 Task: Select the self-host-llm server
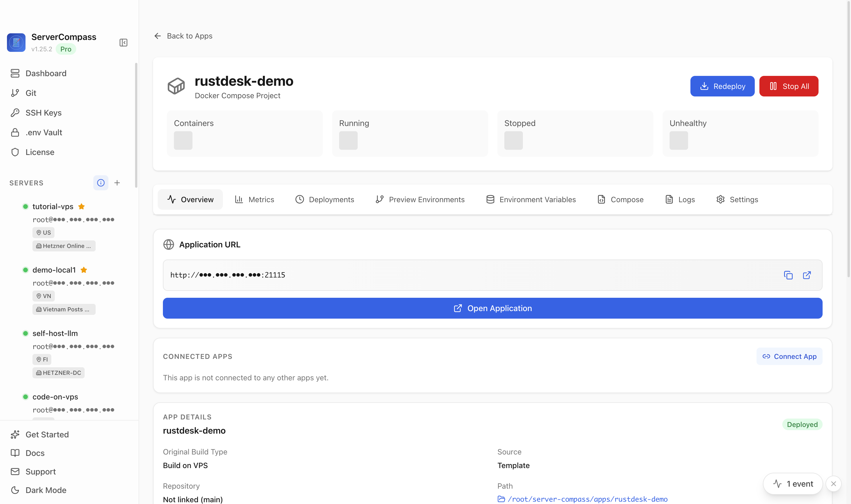point(55,333)
